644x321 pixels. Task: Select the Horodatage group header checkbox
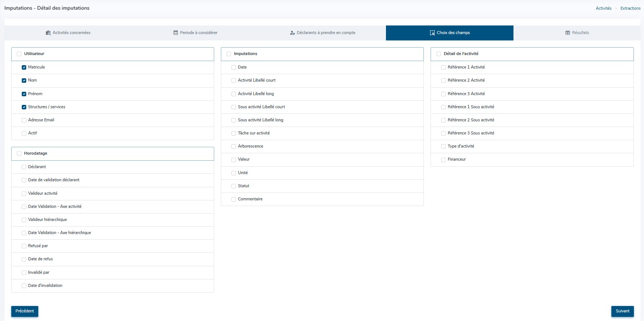[x=19, y=154]
